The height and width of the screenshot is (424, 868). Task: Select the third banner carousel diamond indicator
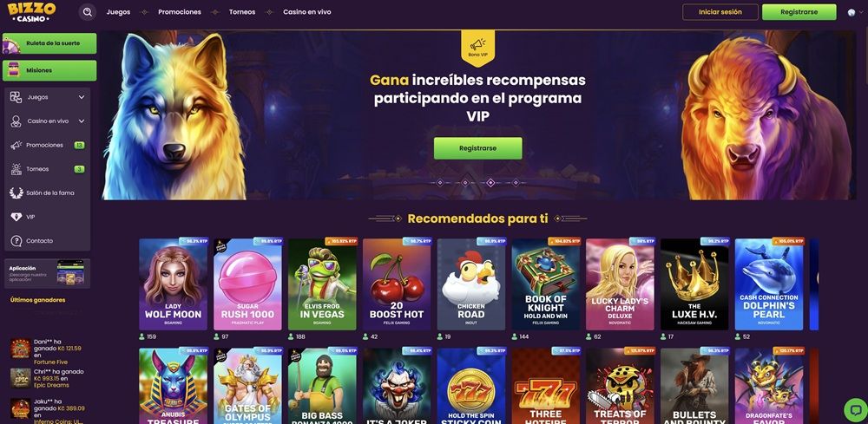[x=490, y=182]
